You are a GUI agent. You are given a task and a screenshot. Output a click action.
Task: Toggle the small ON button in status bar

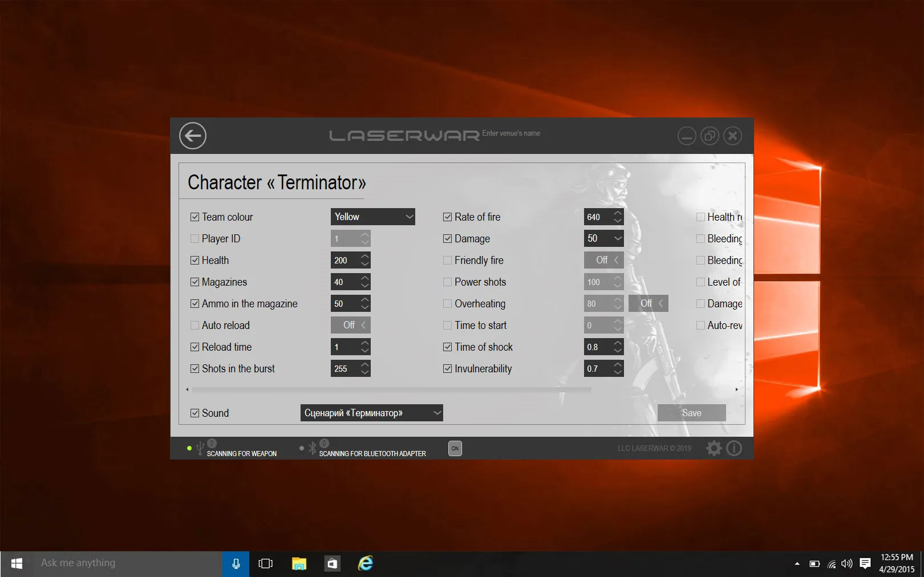point(455,448)
